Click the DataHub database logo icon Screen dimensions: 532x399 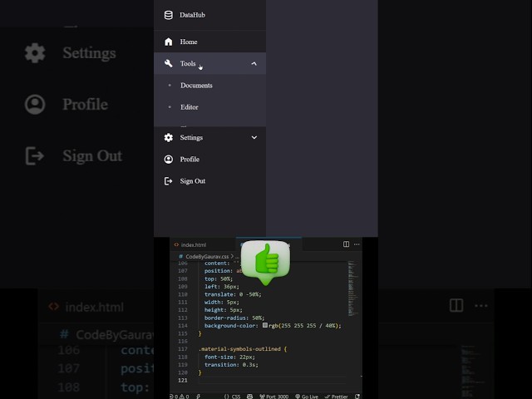168,15
